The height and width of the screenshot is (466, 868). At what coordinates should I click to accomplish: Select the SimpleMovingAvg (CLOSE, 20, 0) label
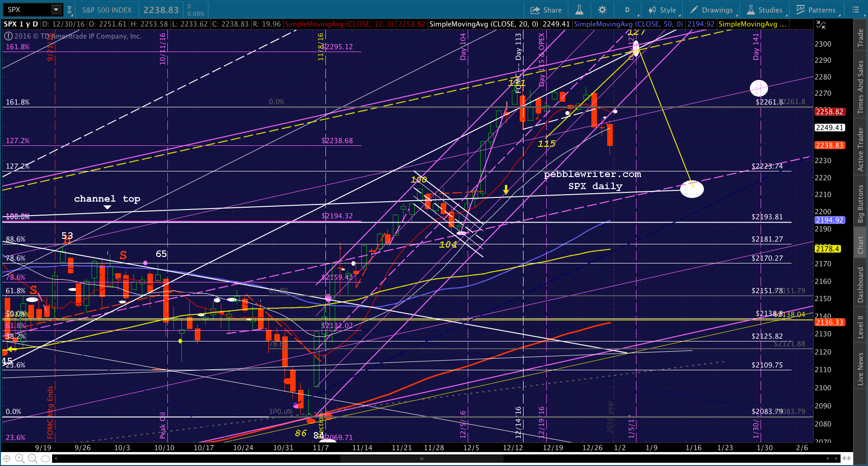484,24
